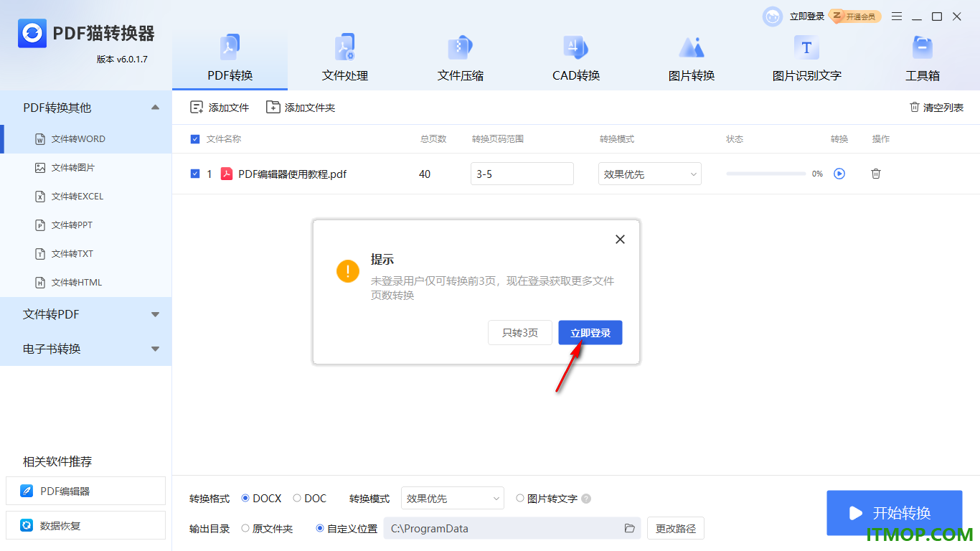This screenshot has height=551, width=980.
Task: Open the row's 效果优先 mode dropdown
Action: coord(650,174)
